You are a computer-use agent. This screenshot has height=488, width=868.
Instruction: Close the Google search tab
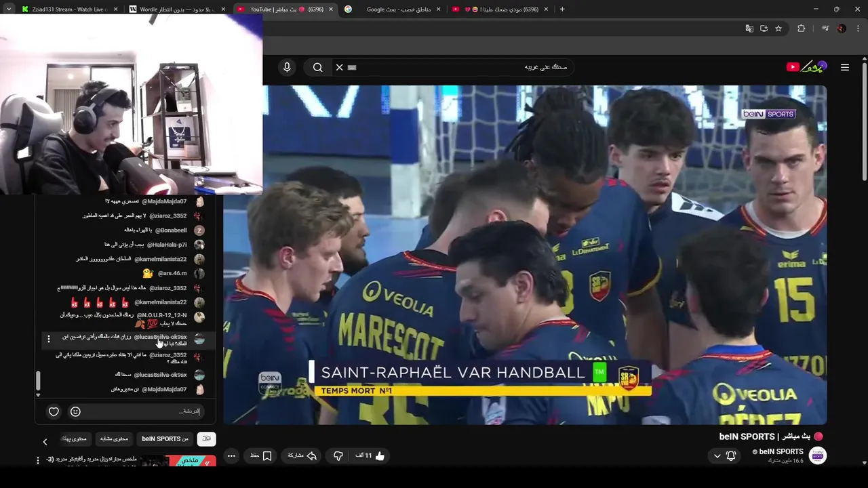pyautogui.click(x=438, y=9)
